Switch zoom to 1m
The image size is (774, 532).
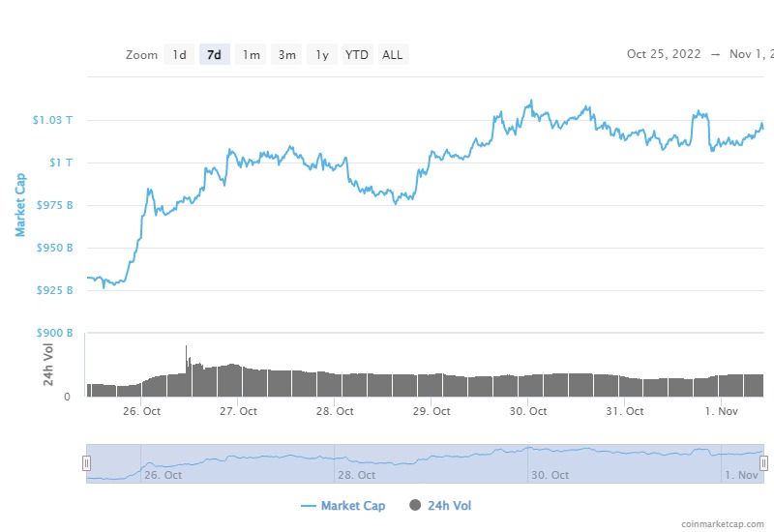pos(251,55)
